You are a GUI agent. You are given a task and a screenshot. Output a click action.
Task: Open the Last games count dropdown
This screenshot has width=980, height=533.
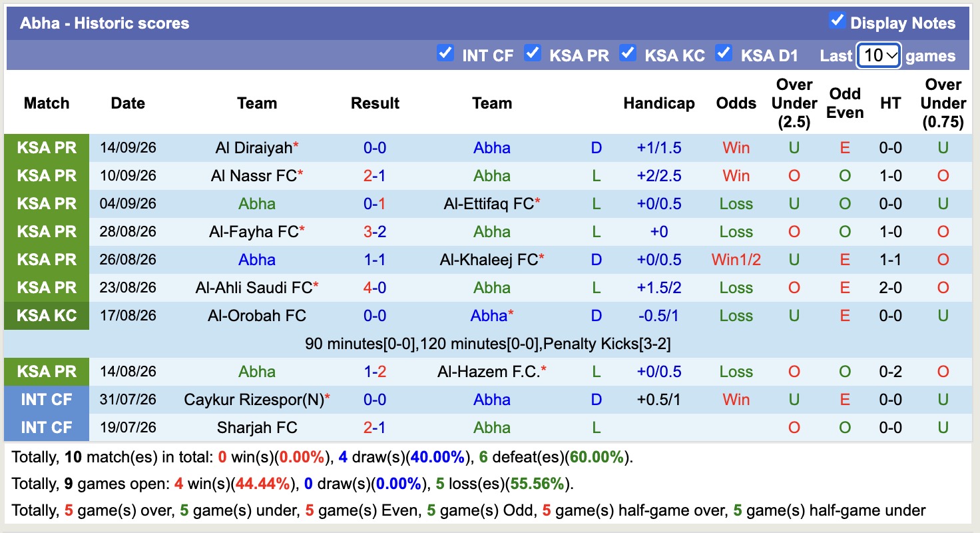pos(879,55)
